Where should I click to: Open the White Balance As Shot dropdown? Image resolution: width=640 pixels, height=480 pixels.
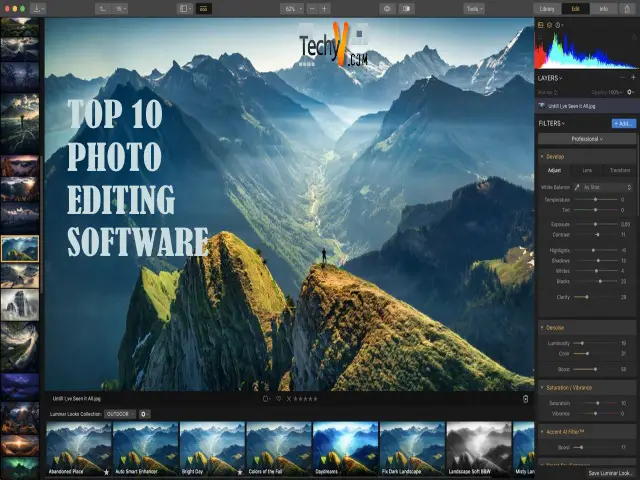pos(607,187)
